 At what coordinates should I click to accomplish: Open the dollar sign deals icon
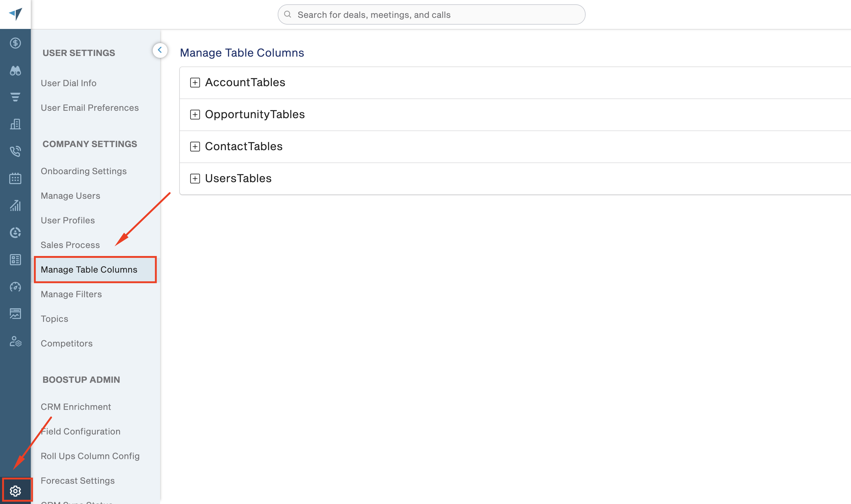click(x=15, y=43)
